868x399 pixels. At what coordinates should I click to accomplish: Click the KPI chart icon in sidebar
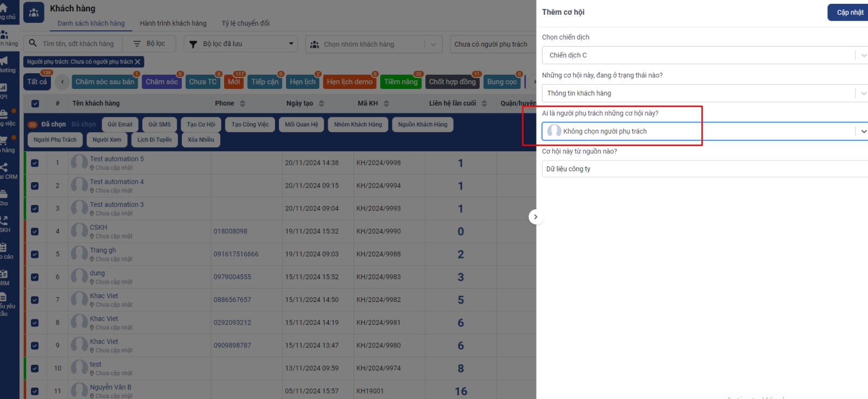point(3,87)
